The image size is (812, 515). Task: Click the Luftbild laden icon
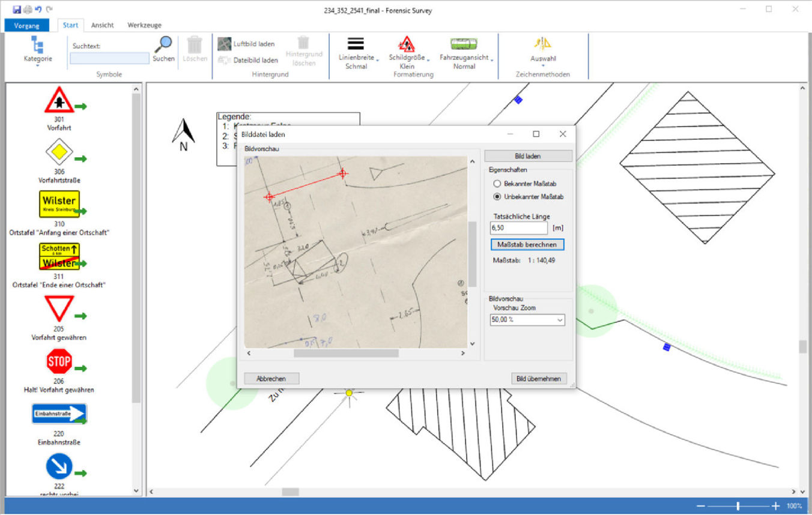coord(225,44)
